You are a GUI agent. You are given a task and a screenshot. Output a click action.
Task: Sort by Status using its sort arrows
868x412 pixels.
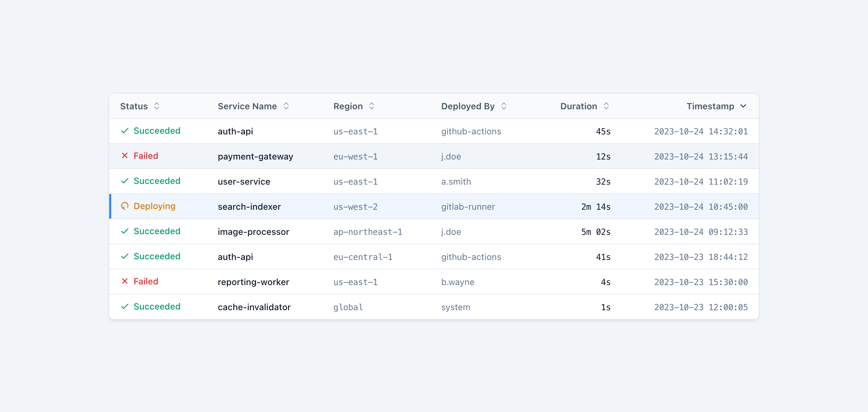click(157, 106)
